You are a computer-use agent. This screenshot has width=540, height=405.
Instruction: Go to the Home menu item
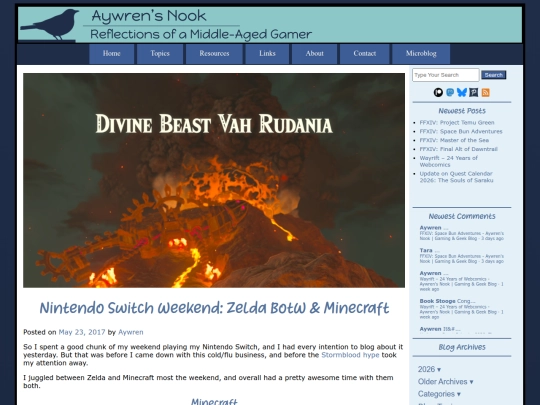tap(112, 54)
